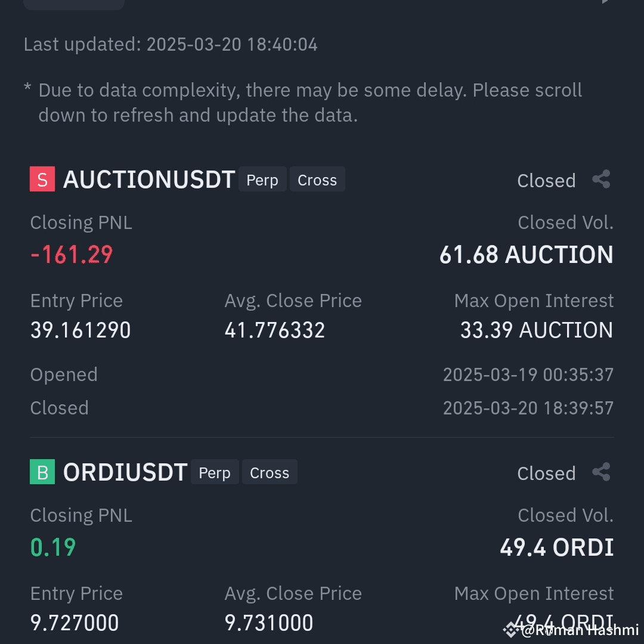Open the ORDIUSDT pair title

click(125, 472)
